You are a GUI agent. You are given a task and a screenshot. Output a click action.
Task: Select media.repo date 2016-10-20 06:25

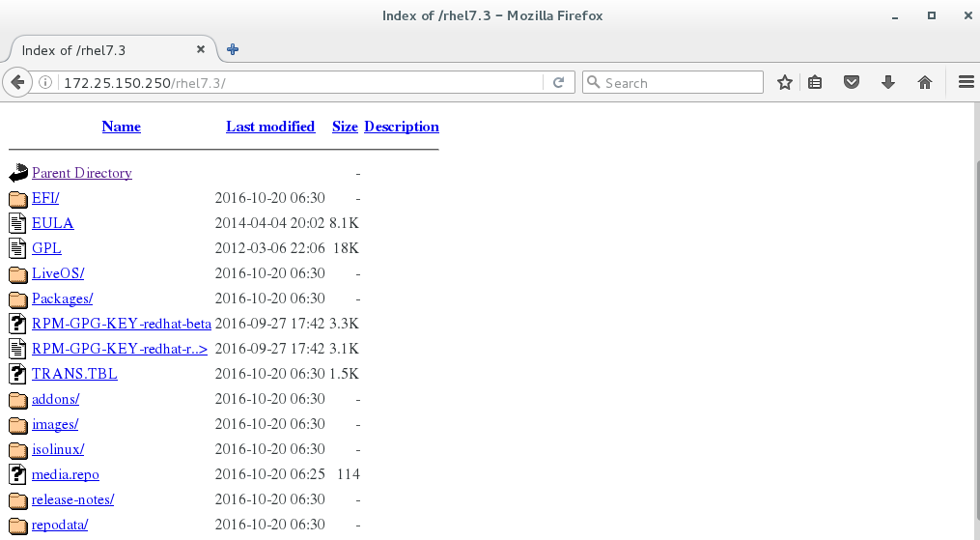coord(270,474)
